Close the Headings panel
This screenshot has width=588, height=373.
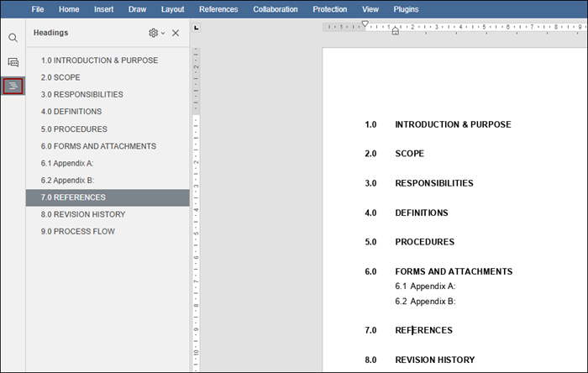coord(176,33)
